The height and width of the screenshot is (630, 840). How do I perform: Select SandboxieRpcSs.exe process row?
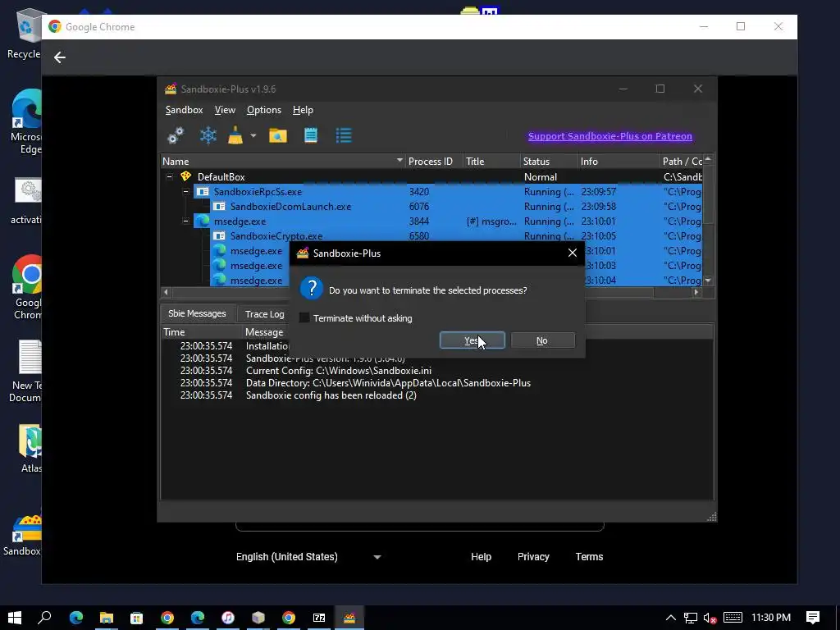431,191
